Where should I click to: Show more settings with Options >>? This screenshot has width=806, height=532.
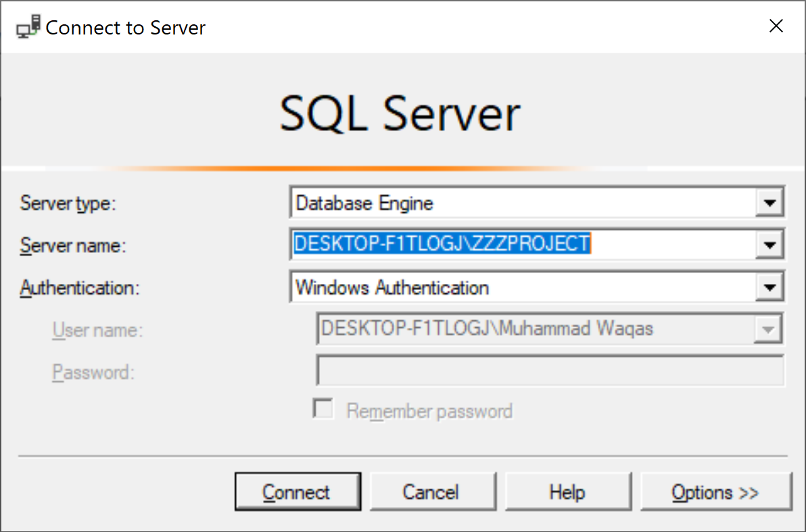click(x=716, y=492)
